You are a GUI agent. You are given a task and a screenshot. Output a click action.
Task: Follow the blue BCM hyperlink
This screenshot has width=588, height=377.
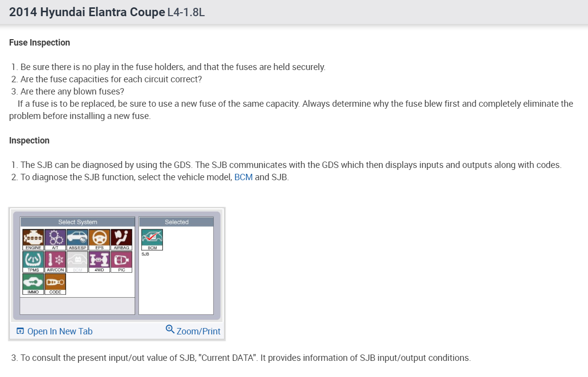tap(244, 177)
